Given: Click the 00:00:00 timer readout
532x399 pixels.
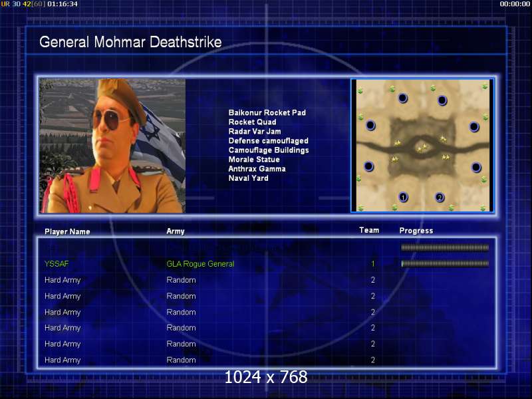Looking at the screenshot, I should [x=515, y=4].
